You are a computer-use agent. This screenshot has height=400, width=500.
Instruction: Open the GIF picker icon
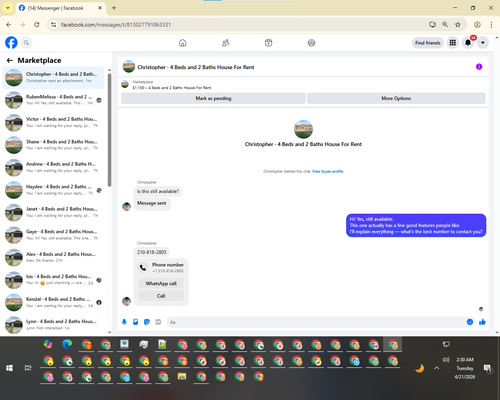158,322
